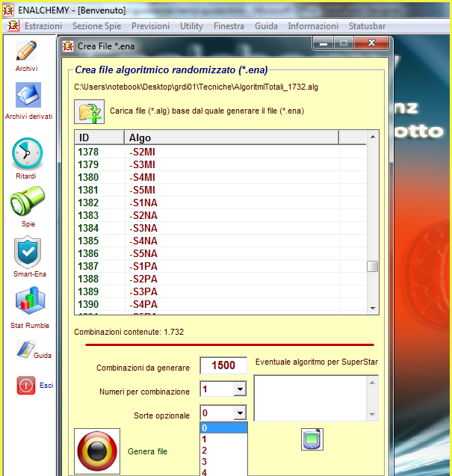This screenshot has width=452, height=476.
Task: Minimize the Crea File *.ena window
Action: pyautogui.click(x=323, y=43)
